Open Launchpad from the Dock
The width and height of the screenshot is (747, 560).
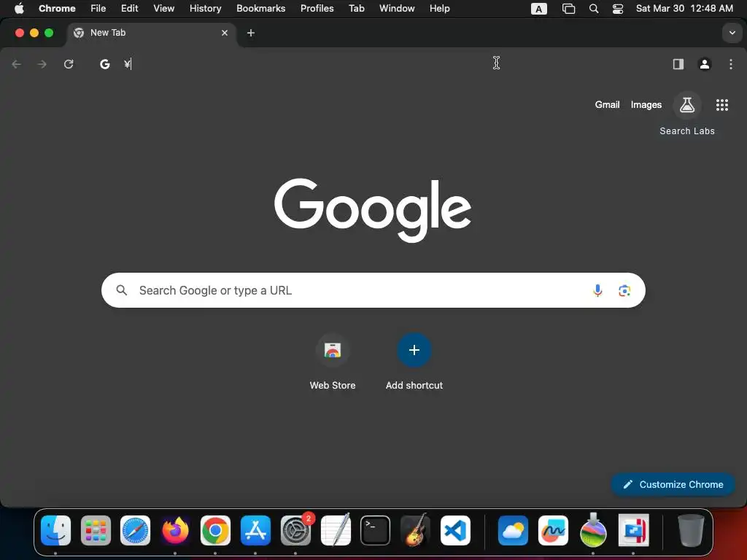click(x=96, y=531)
